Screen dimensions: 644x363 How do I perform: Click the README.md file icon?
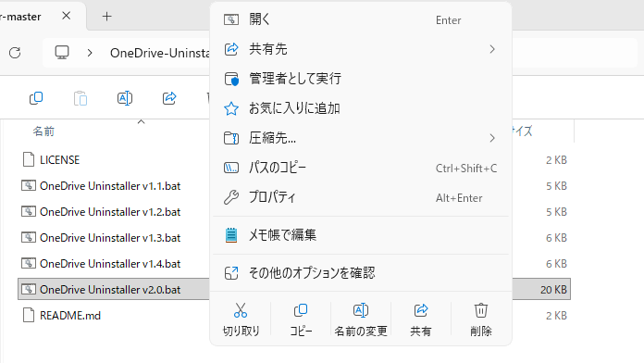click(29, 315)
